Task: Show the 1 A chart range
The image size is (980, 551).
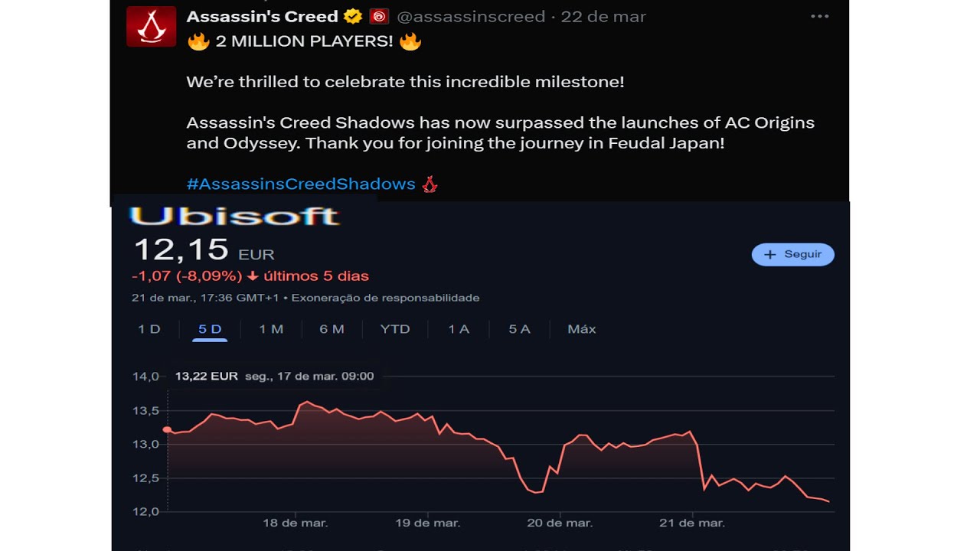Action: [x=459, y=329]
